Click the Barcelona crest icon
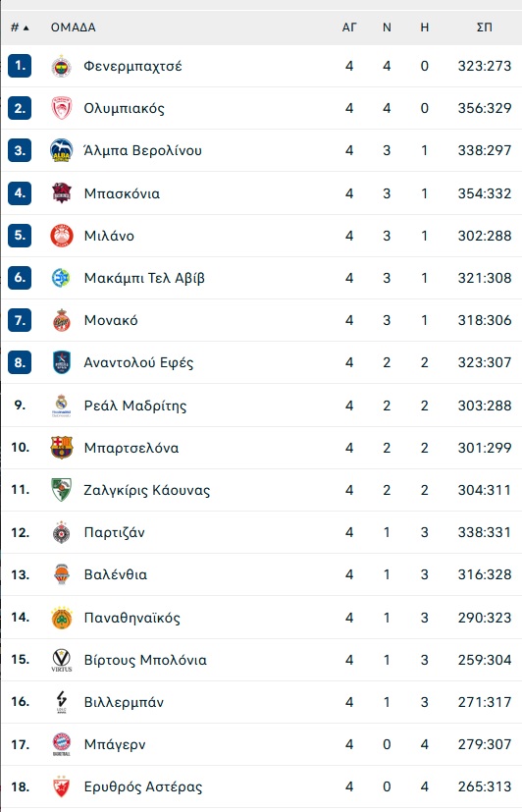This screenshot has width=522, height=812. pos(61,448)
